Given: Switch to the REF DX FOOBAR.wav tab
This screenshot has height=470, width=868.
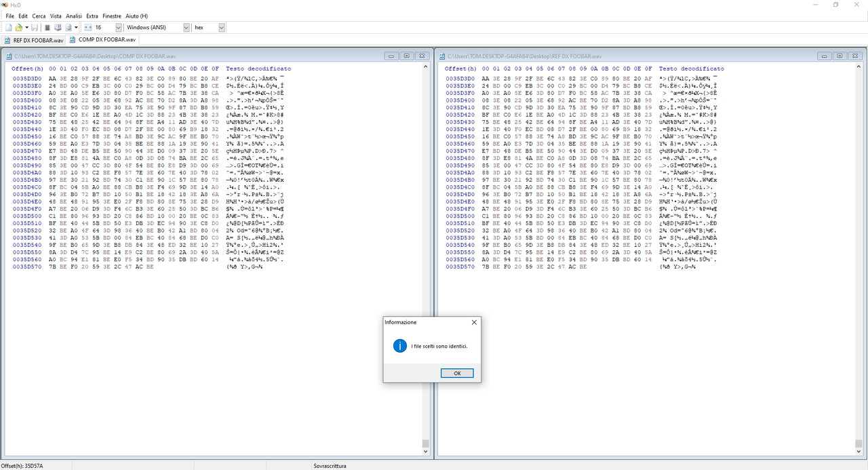Looking at the screenshot, I should 33,40.
